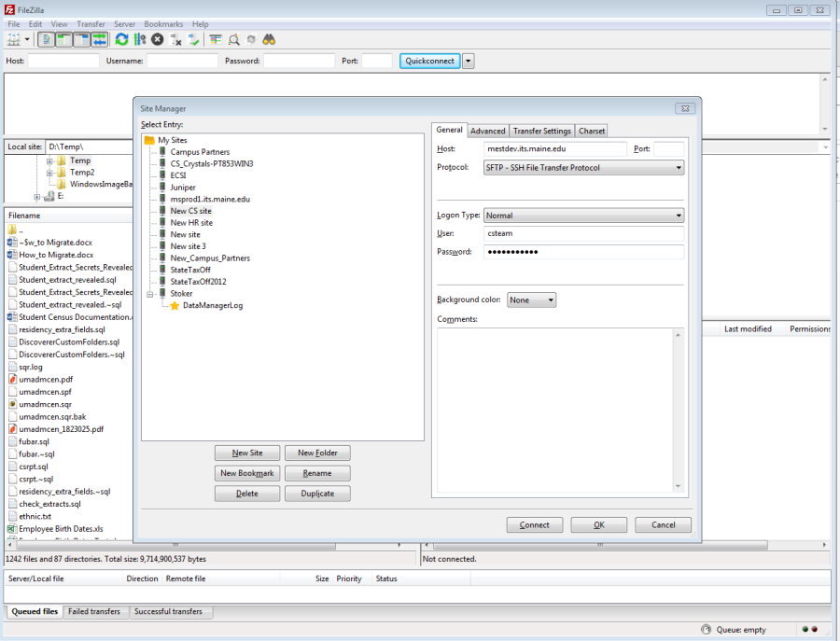The image size is (840, 641).
Task: Select the How_to Migrate.docx file icon
Action: pyautogui.click(x=12, y=255)
